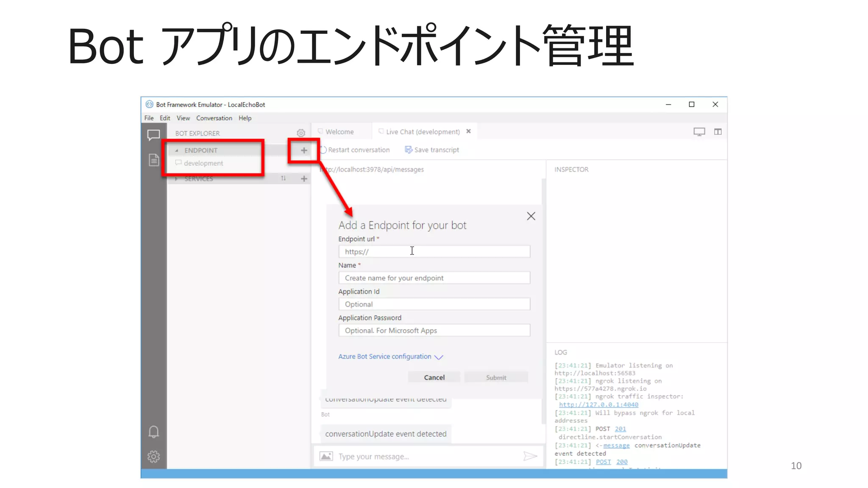The width and height of the screenshot is (868, 488).
Task: Maximize the Bot Framework Emulator window
Action: pos(692,105)
